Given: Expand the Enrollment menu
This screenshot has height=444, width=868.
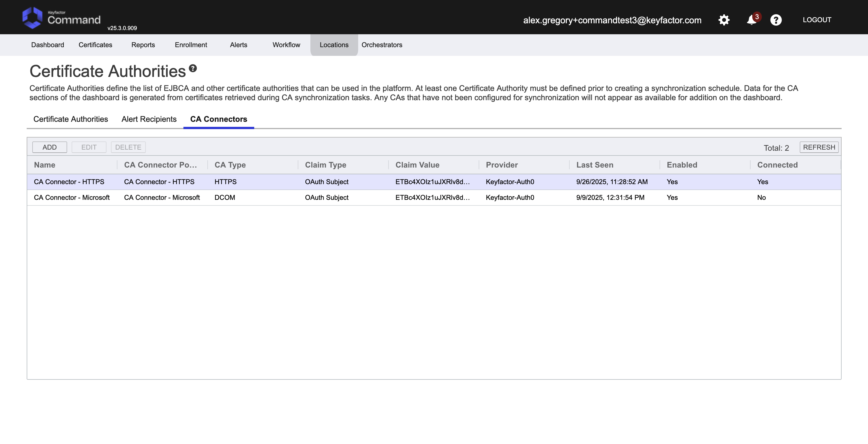Looking at the screenshot, I should pyautogui.click(x=191, y=45).
